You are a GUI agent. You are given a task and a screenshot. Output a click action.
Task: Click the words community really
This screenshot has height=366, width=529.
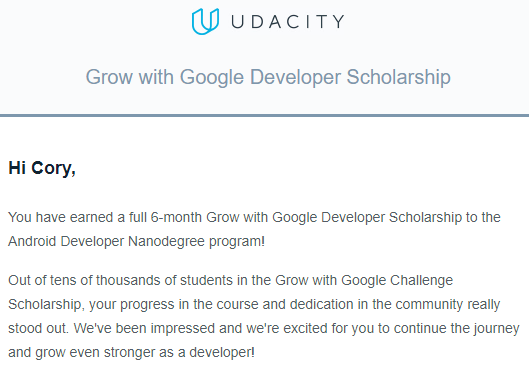pos(448,305)
